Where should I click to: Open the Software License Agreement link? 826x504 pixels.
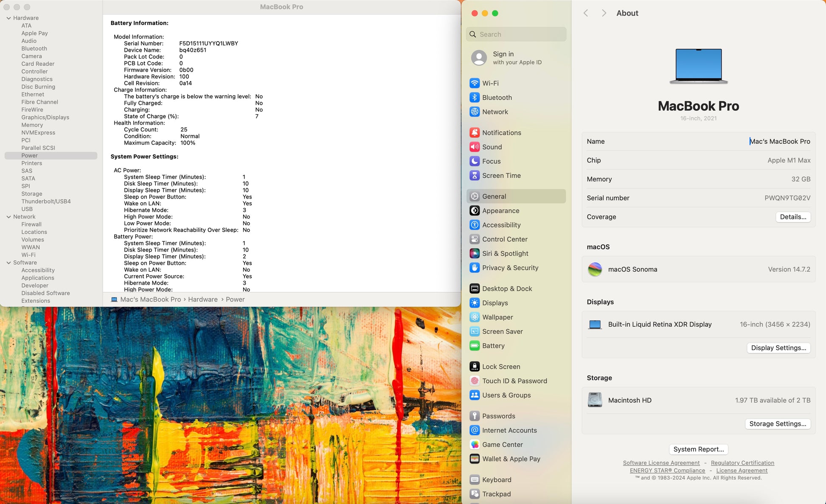[661, 463]
